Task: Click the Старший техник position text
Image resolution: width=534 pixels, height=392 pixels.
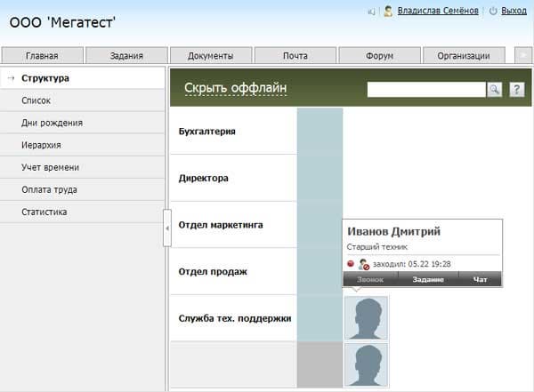Action: pos(377,247)
